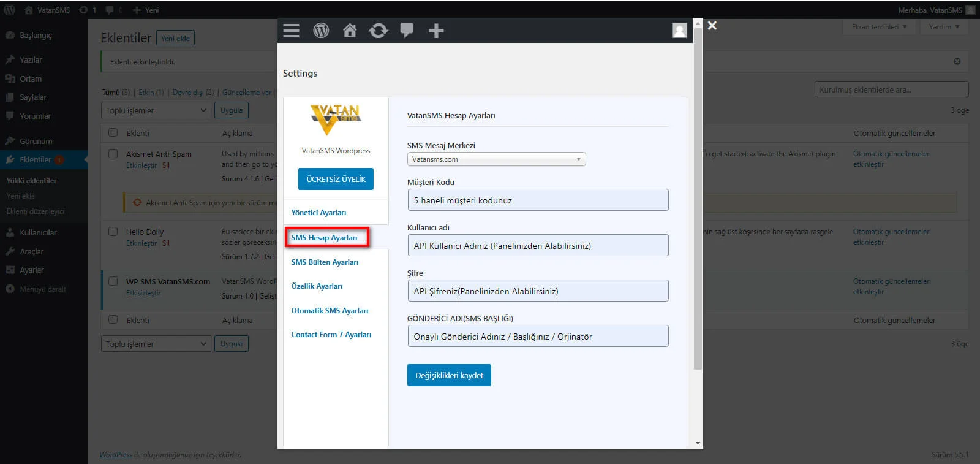980x464 pixels.
Task: Expand Yardım help panel
Action: [944, 27]
